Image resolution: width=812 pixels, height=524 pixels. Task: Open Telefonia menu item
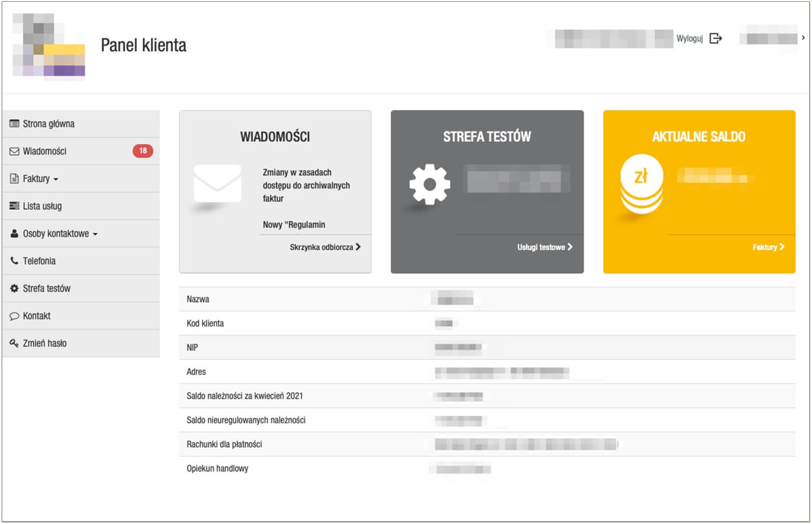tap(81, 261)
